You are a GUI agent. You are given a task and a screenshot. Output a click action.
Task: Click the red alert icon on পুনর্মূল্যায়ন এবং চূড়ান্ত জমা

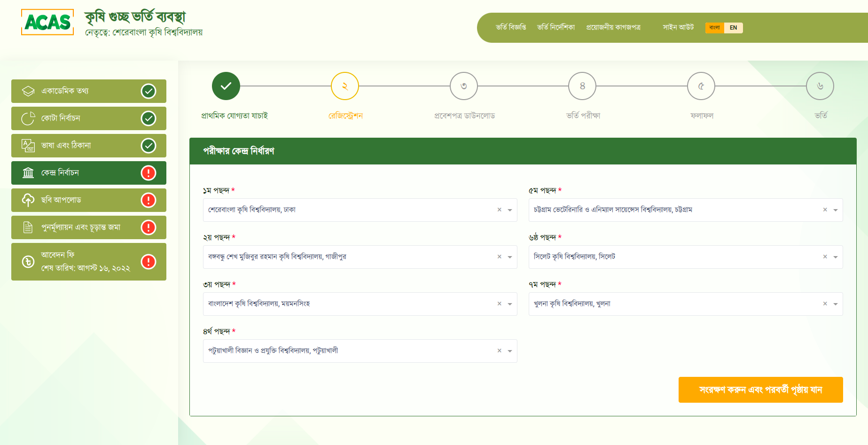[149, 227]
